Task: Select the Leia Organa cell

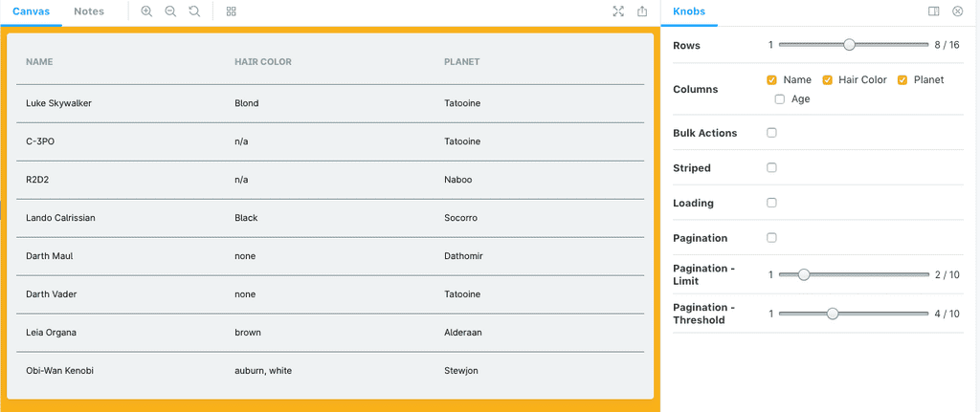Action: tap(52, 333)
